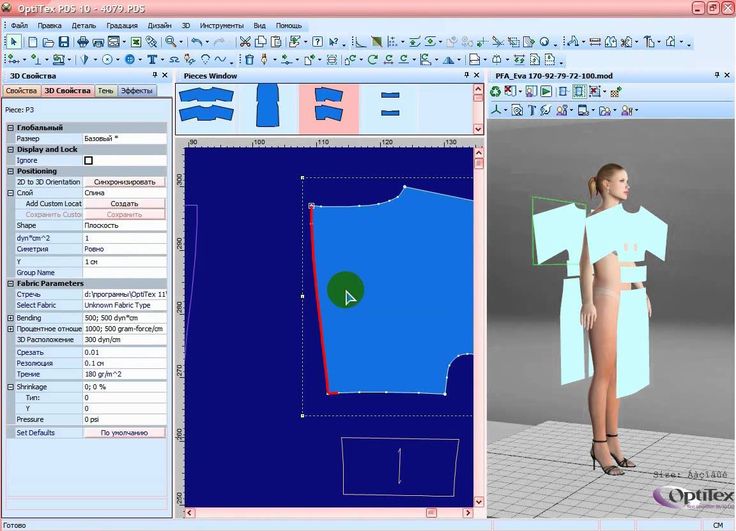736x531 pixels.
Task: Click the Pieces Window scroll down arrow
Action: pyautogui.click(x=478, y=129)
